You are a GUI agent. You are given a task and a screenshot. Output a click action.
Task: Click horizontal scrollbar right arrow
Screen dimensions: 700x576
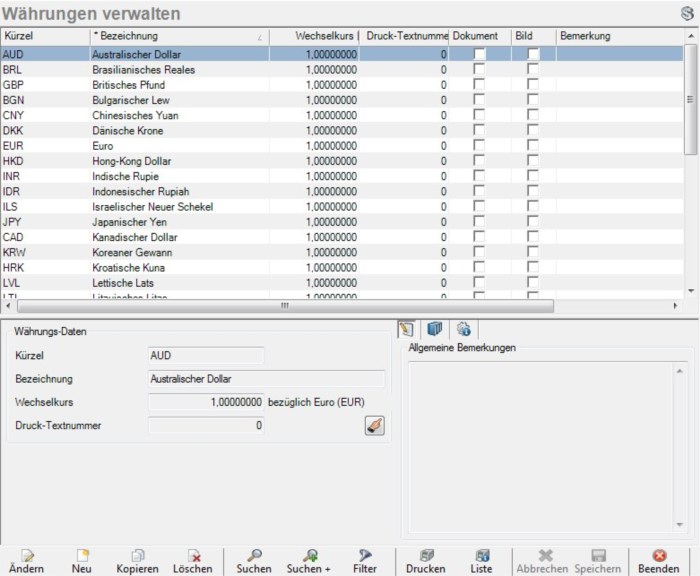click(x=675, y=306)
